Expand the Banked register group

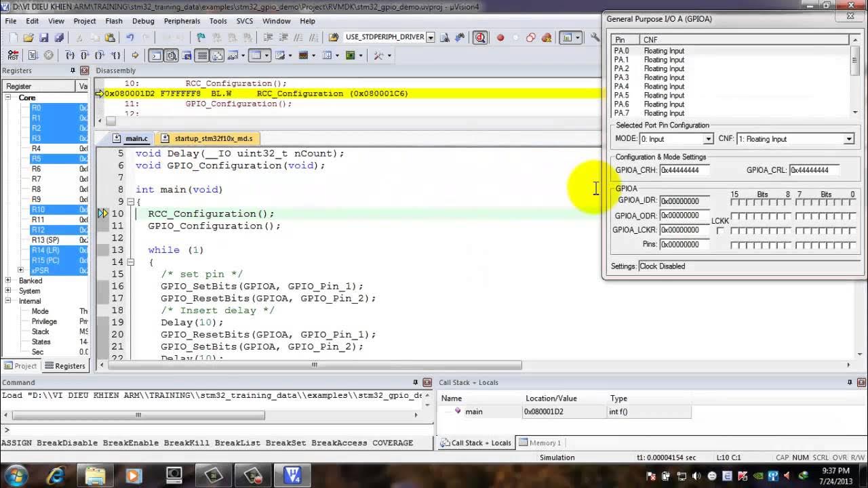[x=9, y=281]
